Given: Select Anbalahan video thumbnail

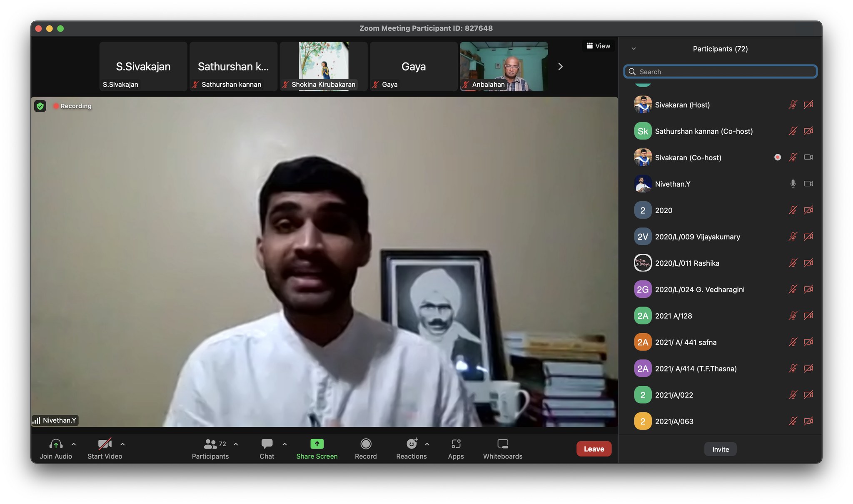Looking at the screenshot, I should [x=504, y=66].
